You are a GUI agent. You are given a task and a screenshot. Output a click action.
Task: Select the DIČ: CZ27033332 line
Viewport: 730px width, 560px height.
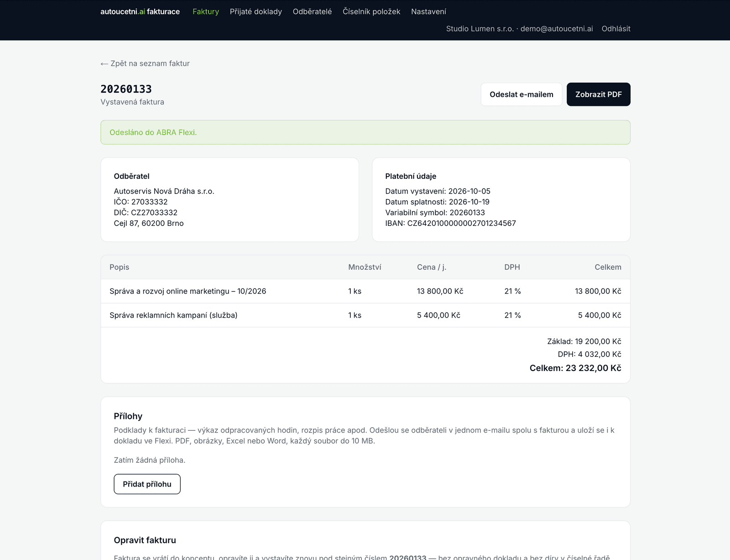point(146,213)
